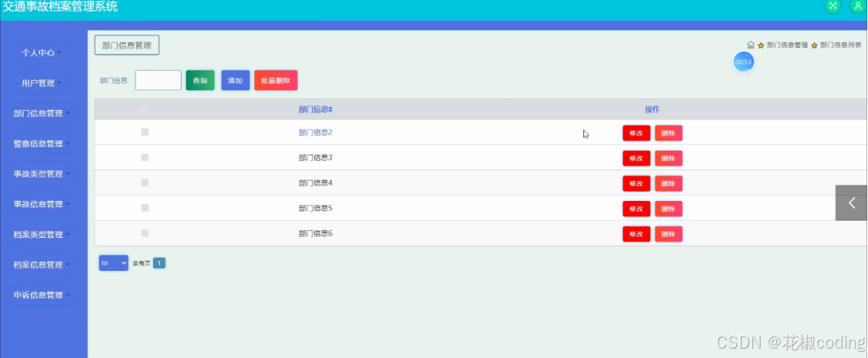Check the checkbox for 部门信息2 row
Viewport: 868px width, 358px height.
[x=145, y=133]
